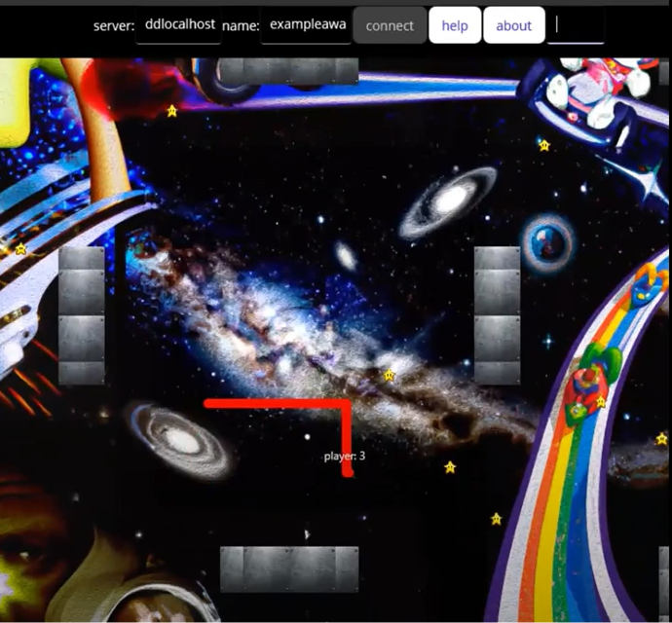Click the left metal wall obstacle
The image size is (672, 623).
82,315
